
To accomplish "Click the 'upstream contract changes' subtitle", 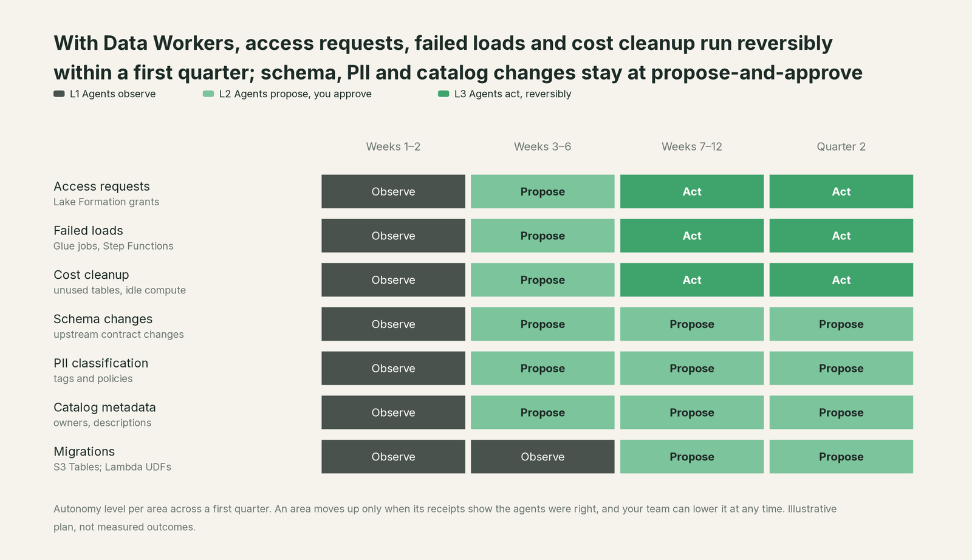I will 118,335.
